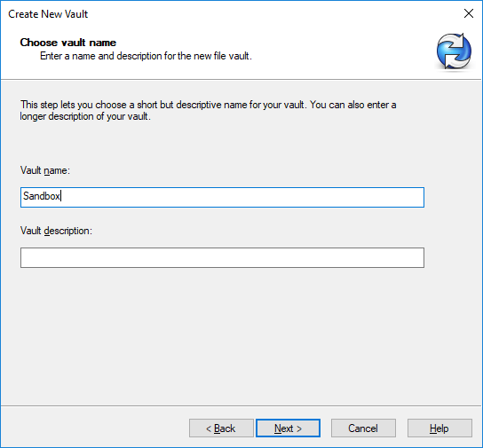Click the 'Enter a name and description' subtitle
Image resolution: width=483 pixels, height=448 pixels.
point(146,56)
